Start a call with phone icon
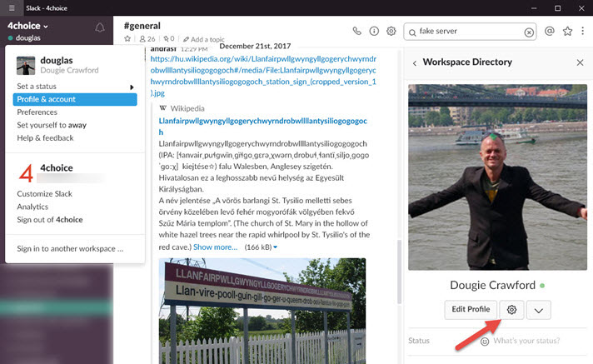593x364 pixels. (x=356, y=31)
